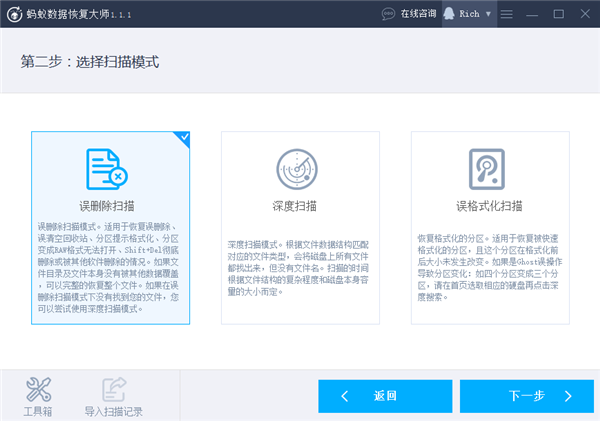This screenshot has width=600, height=421.
Task: Minimize the application window
Action: 532,15
